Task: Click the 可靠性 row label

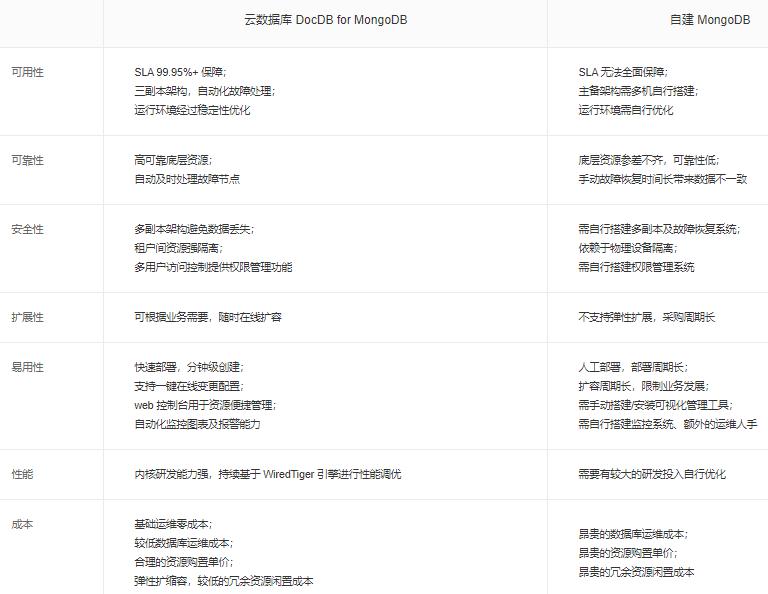Action: [27, 161]
